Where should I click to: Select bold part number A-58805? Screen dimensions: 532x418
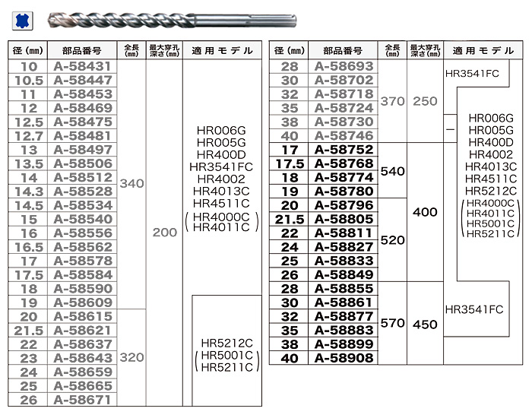coord(344,220)
